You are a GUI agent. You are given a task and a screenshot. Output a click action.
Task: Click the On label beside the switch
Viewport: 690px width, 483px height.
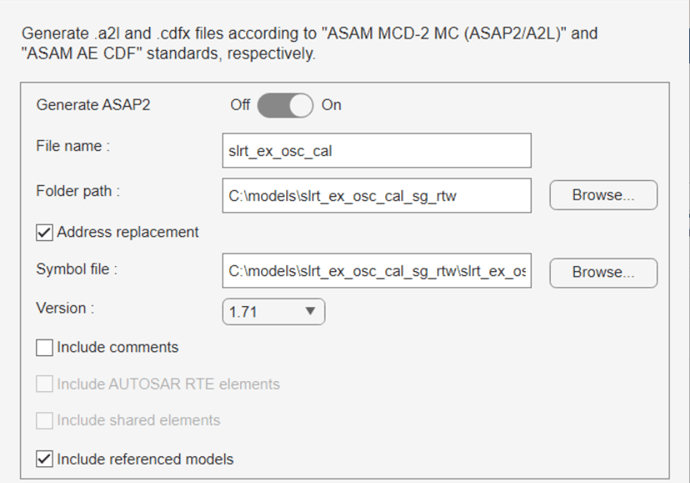pyautogui.click(x=331, y=105)
